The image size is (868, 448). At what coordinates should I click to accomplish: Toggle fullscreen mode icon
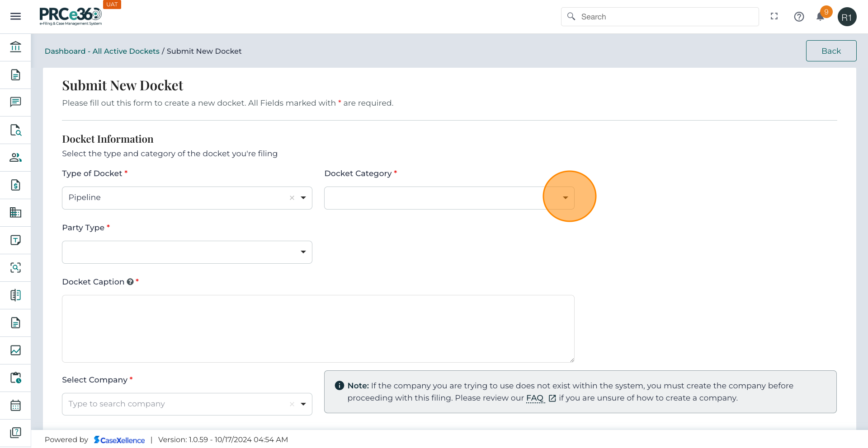[774, 17]
